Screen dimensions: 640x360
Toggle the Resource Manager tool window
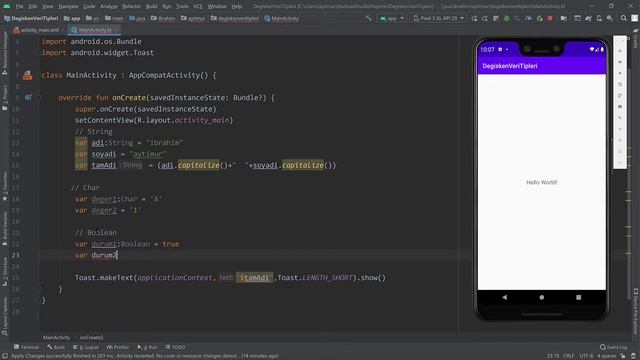[5, 53]
